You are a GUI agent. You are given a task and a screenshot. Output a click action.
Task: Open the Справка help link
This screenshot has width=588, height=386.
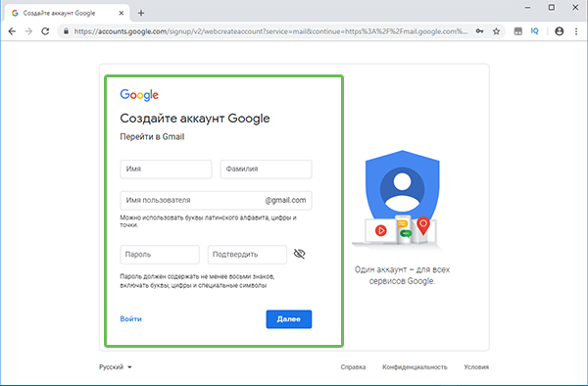353,366
